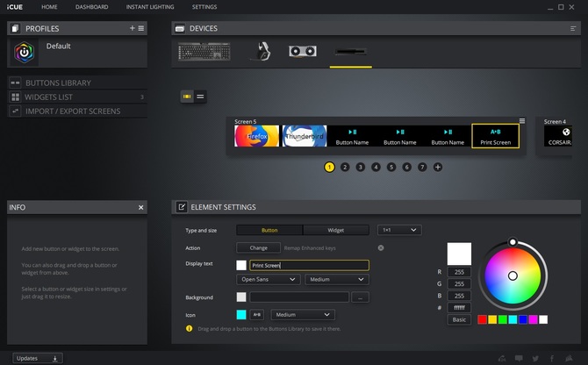The height and width of the screenshot is (365, 588).
Task: Browse for a background image
Action: (x=360, y=297)
